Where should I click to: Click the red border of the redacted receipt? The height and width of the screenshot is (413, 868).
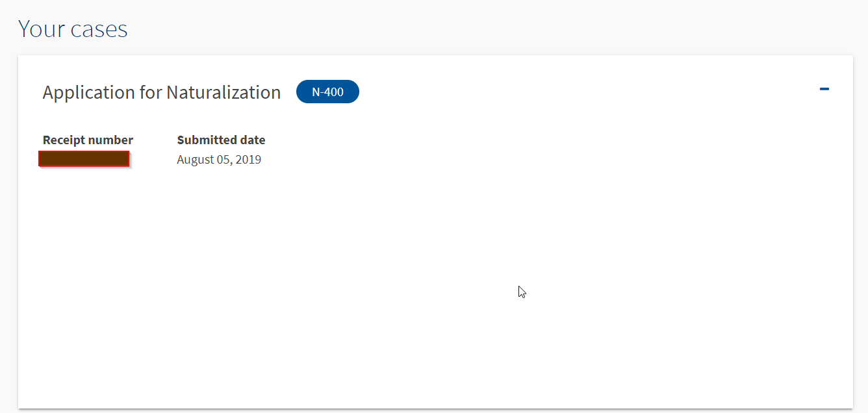(x=84, y=151)
